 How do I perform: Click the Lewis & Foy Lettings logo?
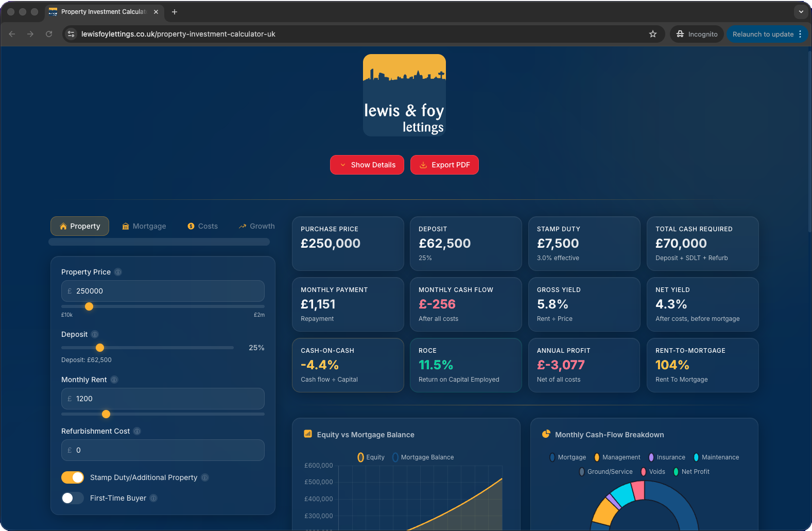404,95
